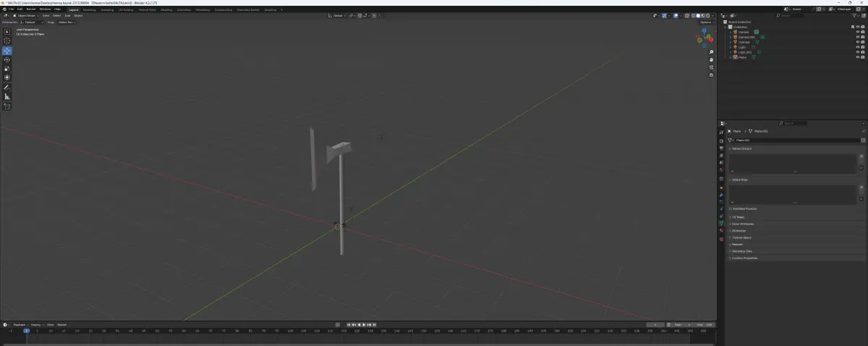Open the Modifiers properties tab (wrench icon)
The height and width of the screenshot is (346, 868).
click(721, 195)
